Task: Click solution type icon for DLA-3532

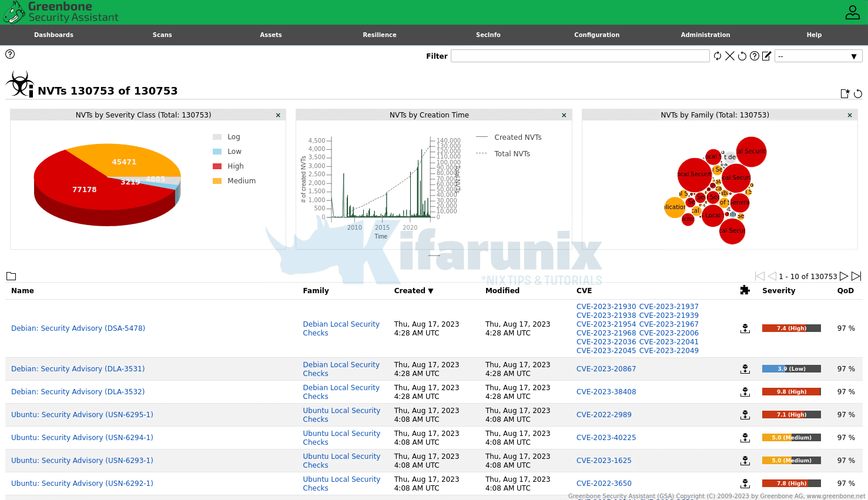Action: coord(745,392)
